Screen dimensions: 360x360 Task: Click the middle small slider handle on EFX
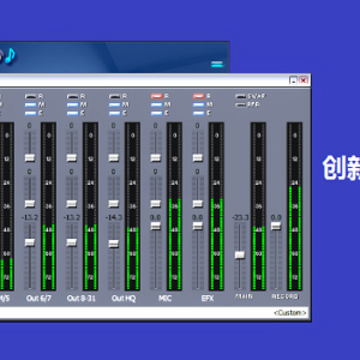[x=198, y=204]
